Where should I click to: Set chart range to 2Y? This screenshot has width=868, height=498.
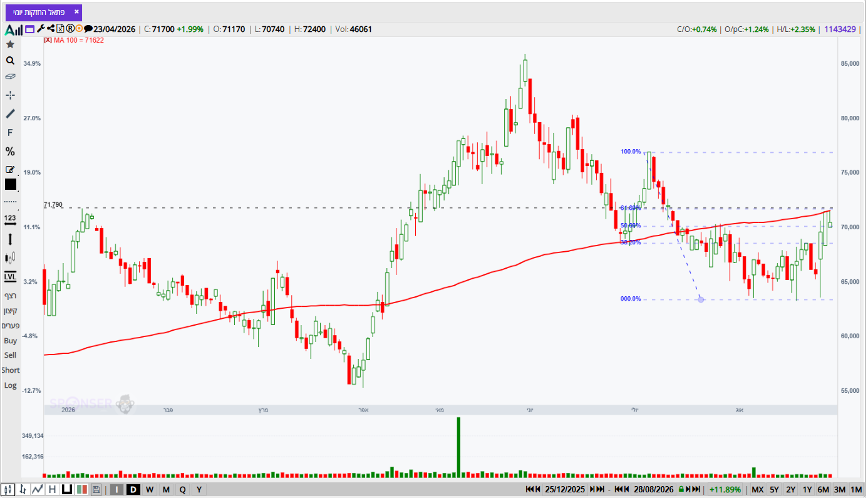(x=791, y=489)
